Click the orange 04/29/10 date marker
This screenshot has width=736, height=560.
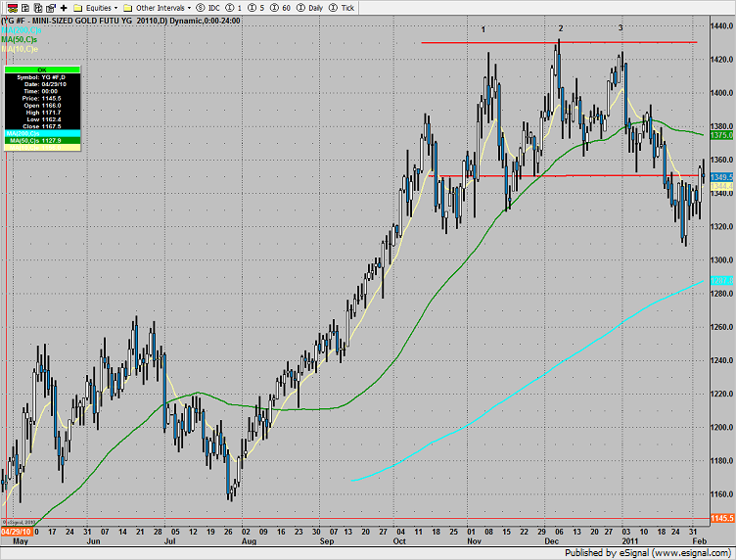16,532
